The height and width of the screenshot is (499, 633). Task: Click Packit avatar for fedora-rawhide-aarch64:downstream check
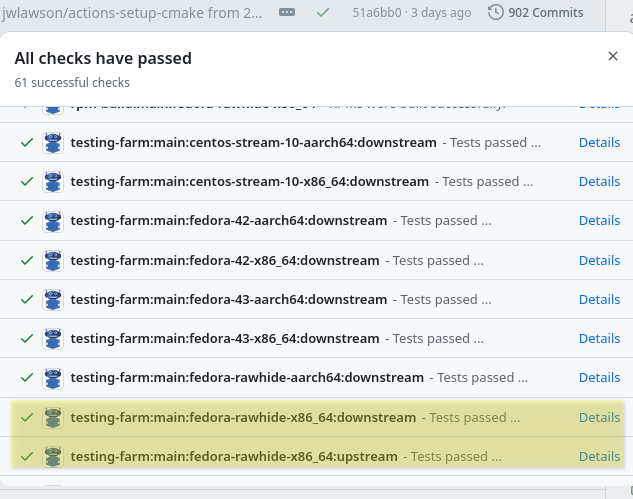tap(53, 378)
